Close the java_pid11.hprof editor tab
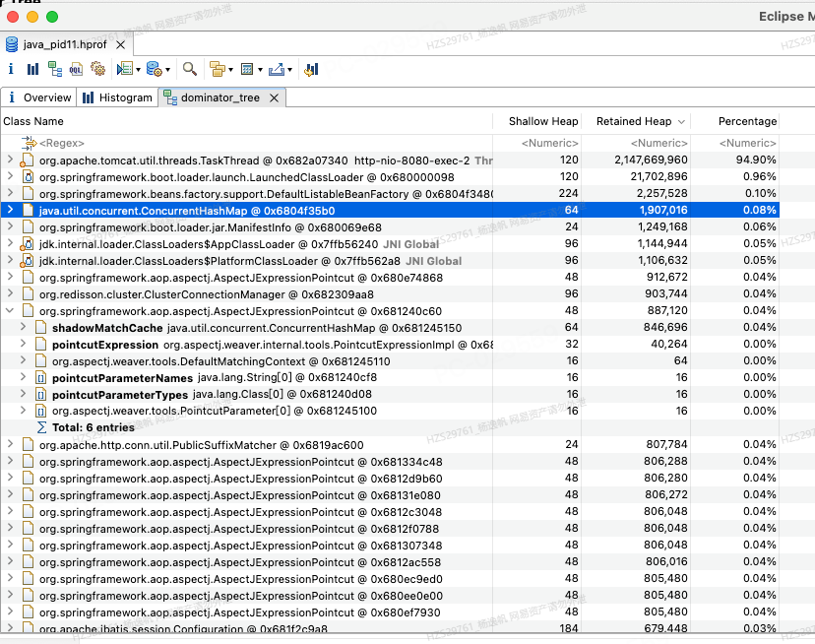 [121, 44]
